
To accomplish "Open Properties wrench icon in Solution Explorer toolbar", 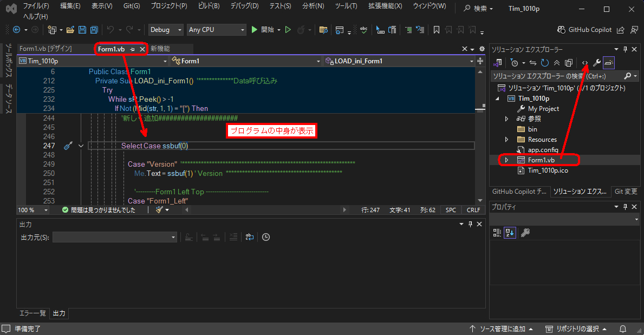I will coord(597,63).
